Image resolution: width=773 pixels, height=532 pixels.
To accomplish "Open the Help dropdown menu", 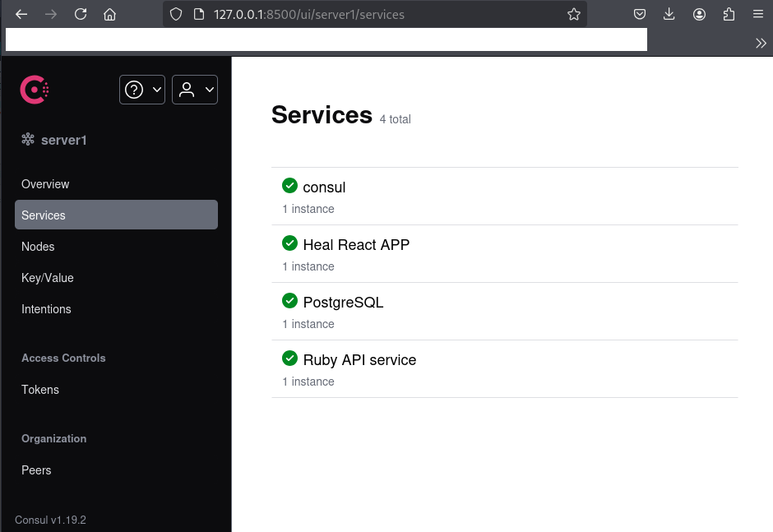I will 142,90.
